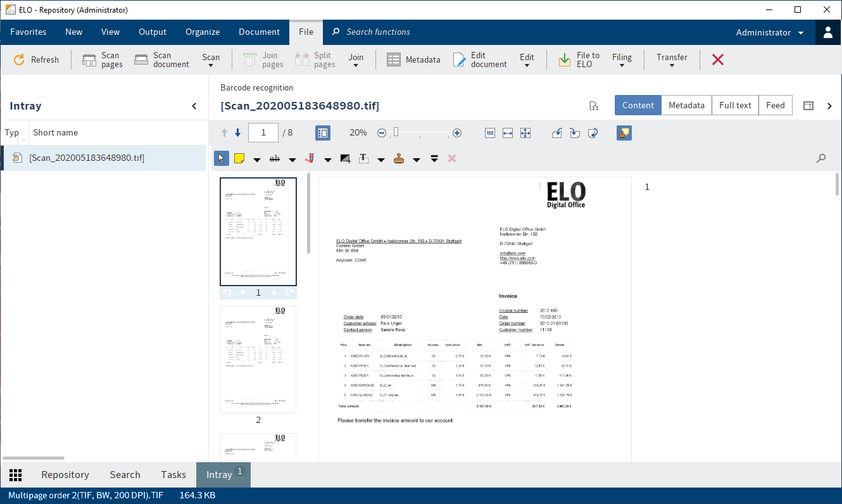Expand the Filing dropdown
Viewport: 842px width, 504px height.
622,60
